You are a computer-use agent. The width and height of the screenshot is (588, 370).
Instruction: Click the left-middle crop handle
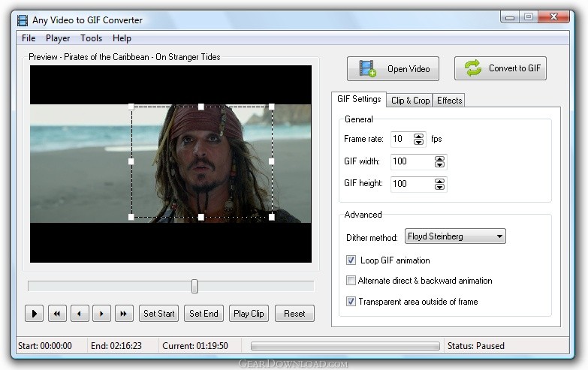131,161
